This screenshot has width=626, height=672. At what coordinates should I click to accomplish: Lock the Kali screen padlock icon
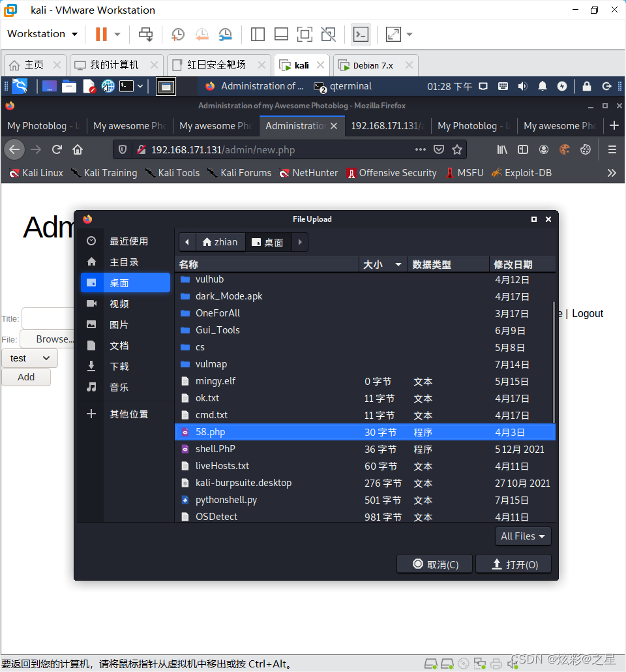[587, 86]
